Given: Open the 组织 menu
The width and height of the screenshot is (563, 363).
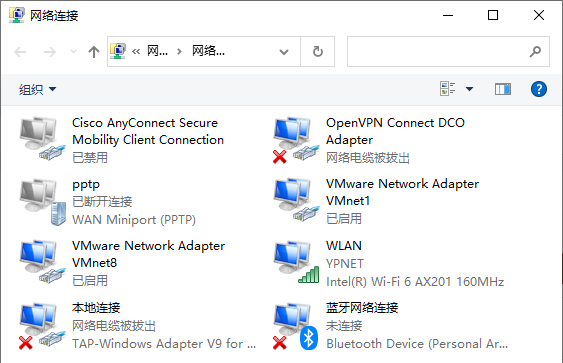Looking at the screenshot, I should (x=37, y=89).
